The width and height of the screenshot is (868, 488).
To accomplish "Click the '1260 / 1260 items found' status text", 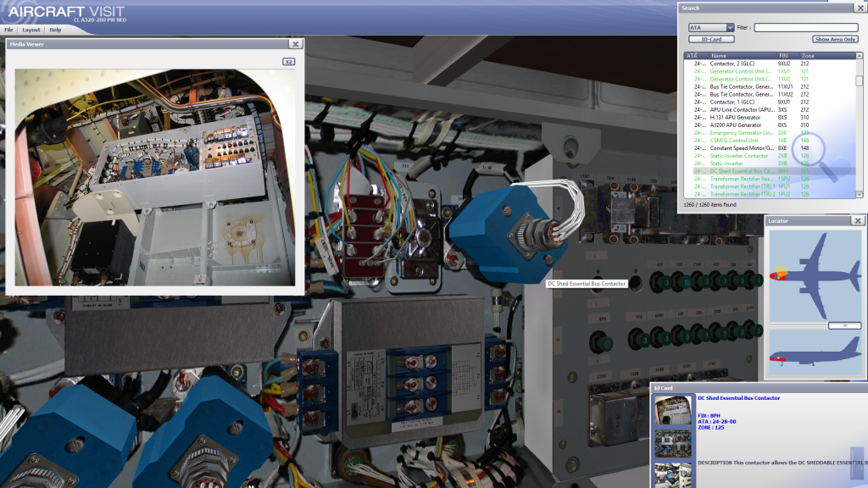I will tap(710, 205).
